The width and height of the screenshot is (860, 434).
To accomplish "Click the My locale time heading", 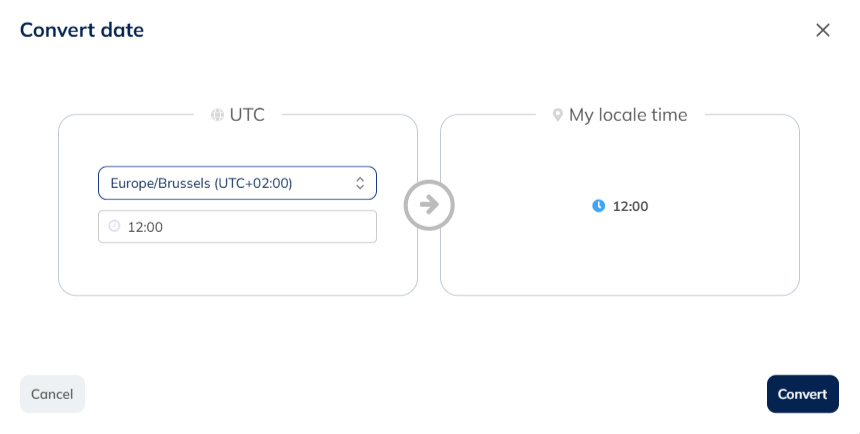I will tap(628, 115).
